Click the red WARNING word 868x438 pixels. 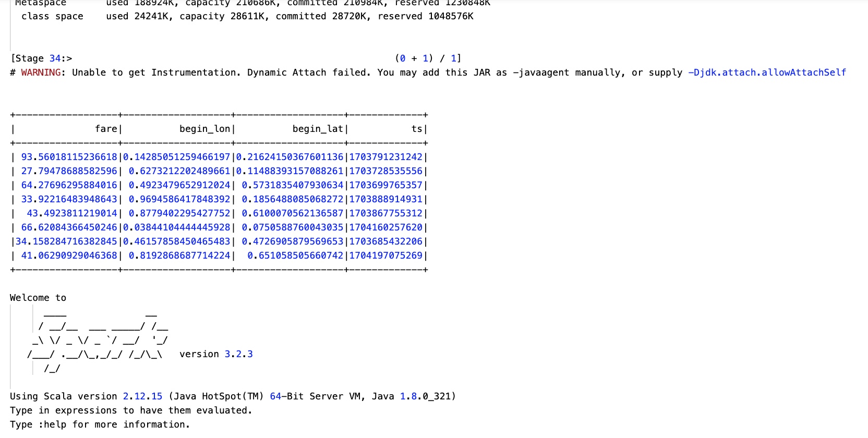41,72
